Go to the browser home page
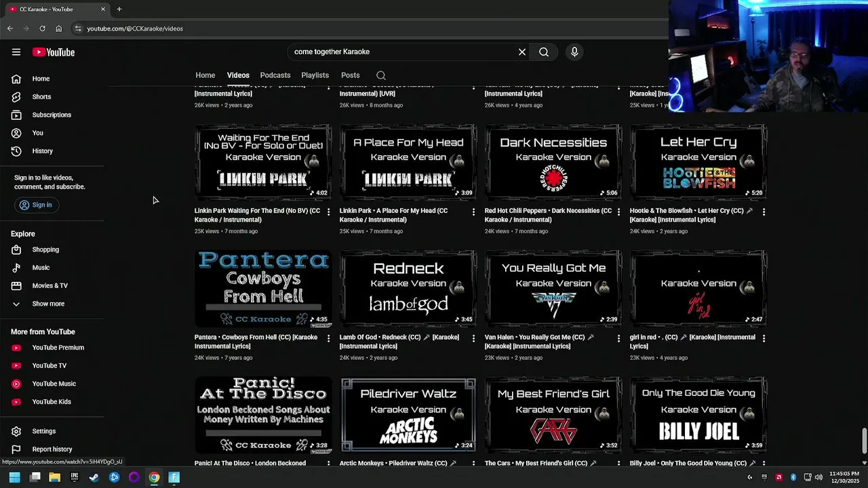 (58, 28)
